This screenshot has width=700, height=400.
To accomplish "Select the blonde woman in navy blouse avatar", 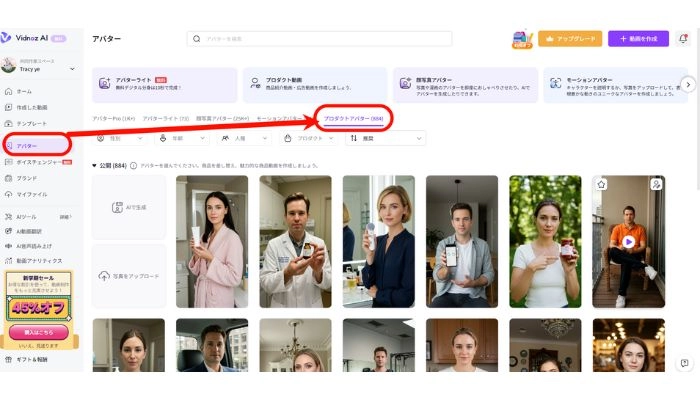I will [x=379, y=242].
